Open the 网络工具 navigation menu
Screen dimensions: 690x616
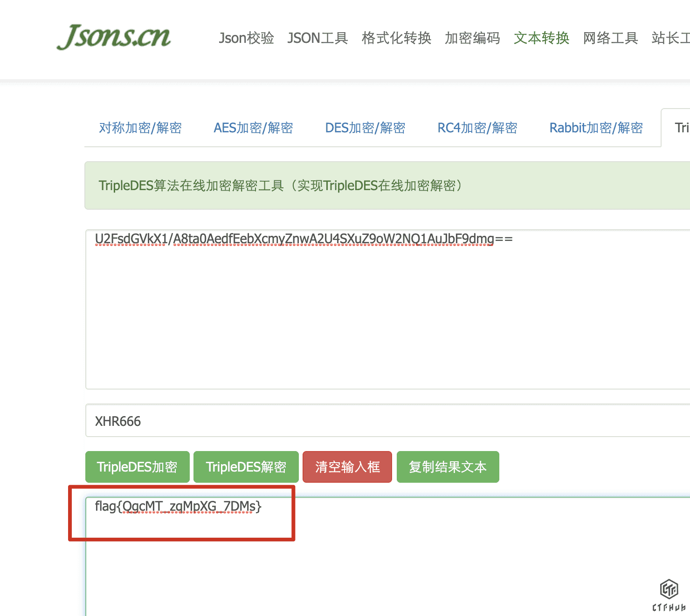pyautogui.click(x=610, y=38)
